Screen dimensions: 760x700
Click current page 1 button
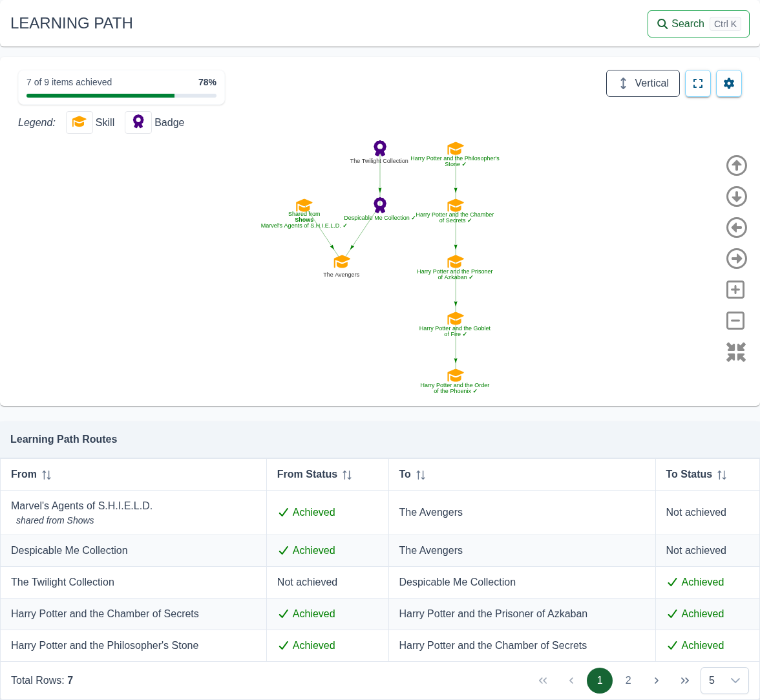coord(600,680)
